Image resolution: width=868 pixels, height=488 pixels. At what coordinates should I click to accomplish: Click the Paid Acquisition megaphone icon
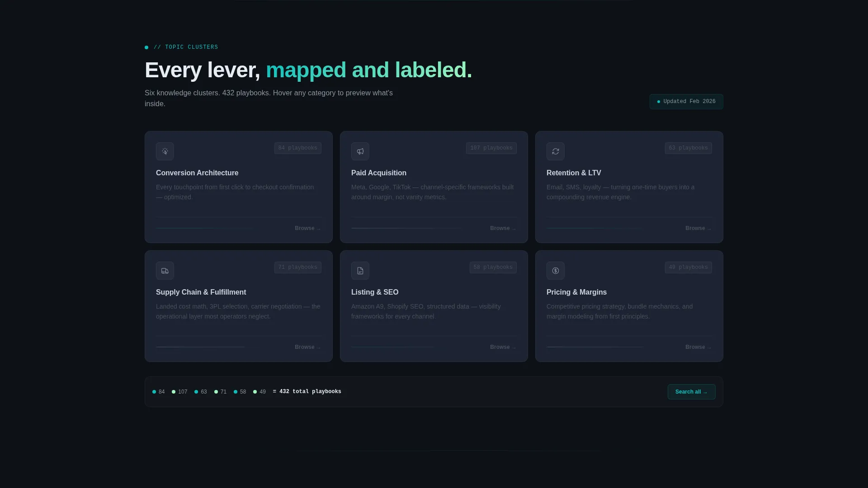pyautogui.click(x=360, y=151)
